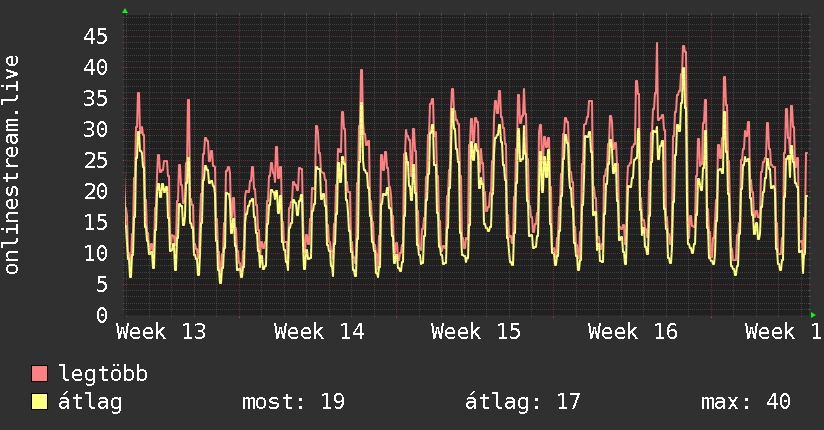
Task: Click the 35 y-axis tick label
Action: (96, 98)
